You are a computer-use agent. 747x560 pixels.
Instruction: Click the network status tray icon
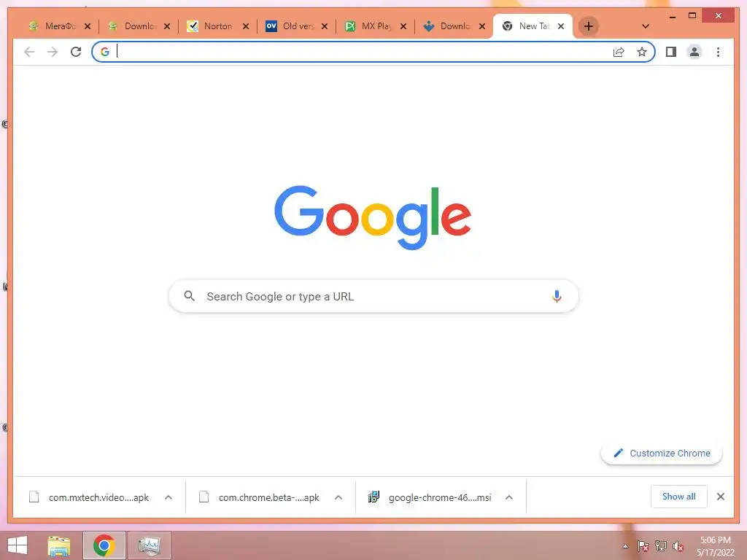[x=661, y=547]
